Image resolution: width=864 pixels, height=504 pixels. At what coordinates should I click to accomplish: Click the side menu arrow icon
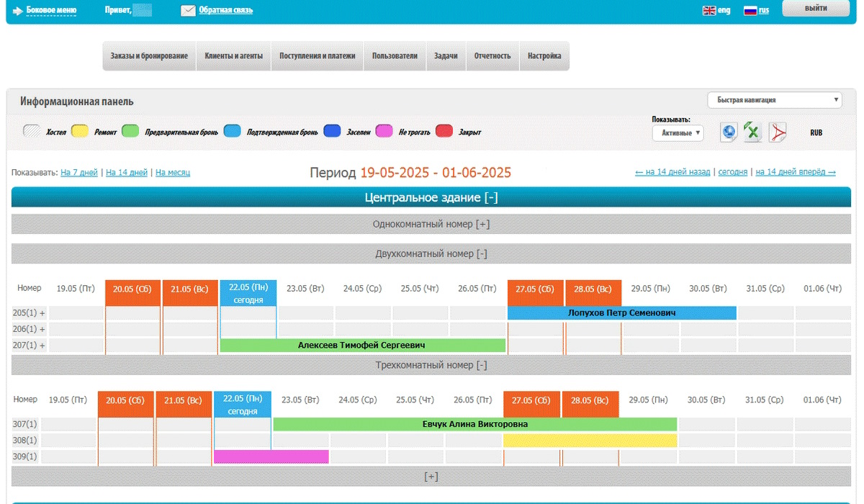click(17, 11)
